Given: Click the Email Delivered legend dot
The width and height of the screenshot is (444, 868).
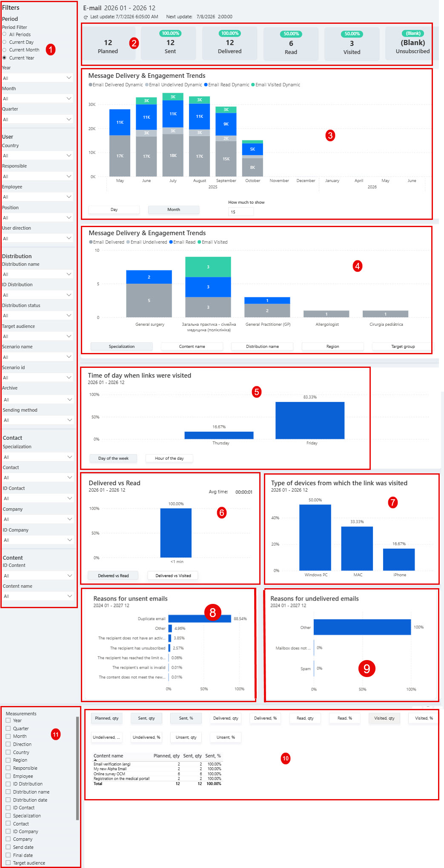Looking at the screenshot, I should (x=91, y=242).
